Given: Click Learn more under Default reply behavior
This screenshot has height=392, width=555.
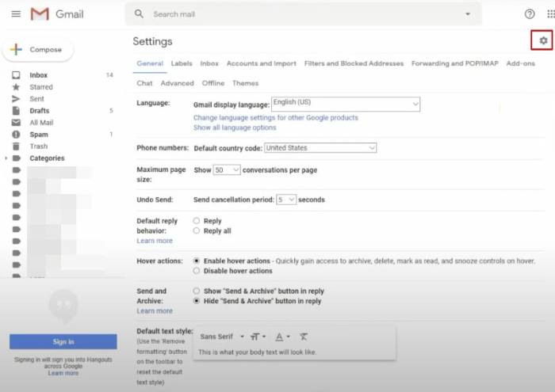Looking at the screenshot, I should (155, 241).
